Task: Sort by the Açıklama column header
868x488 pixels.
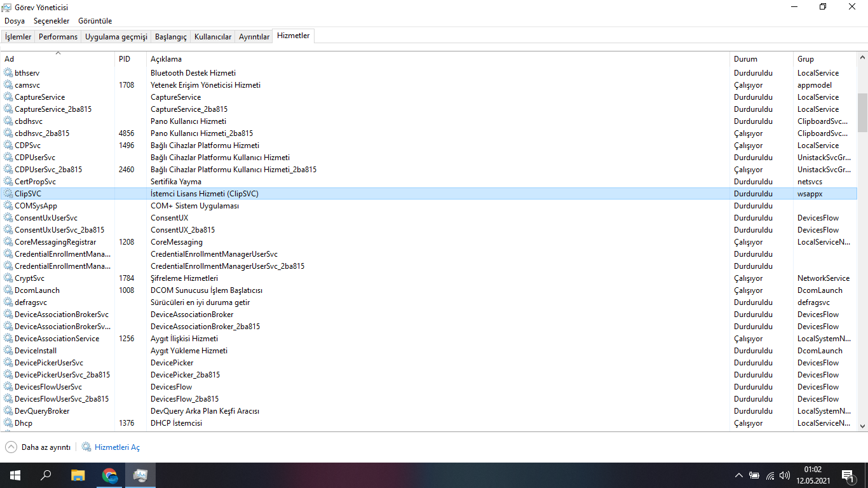Action: click(438, 58)
